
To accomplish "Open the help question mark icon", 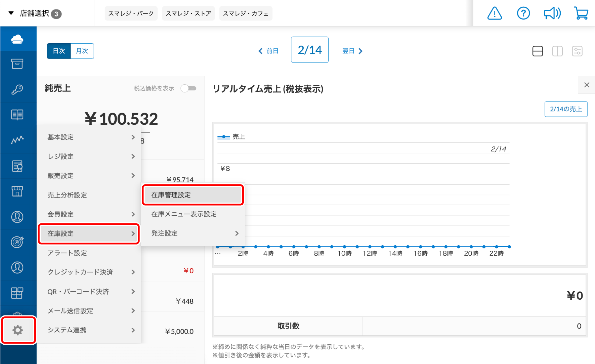I will click(523, 13).
